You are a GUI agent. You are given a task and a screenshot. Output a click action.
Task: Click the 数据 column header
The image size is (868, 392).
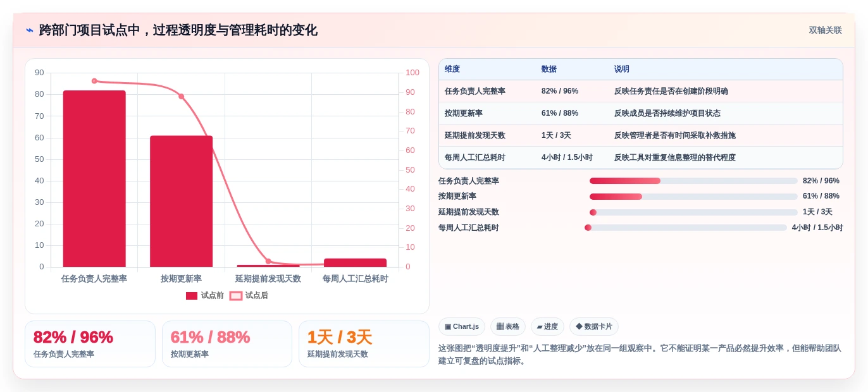pyautogui.click(x=549, y=69)
